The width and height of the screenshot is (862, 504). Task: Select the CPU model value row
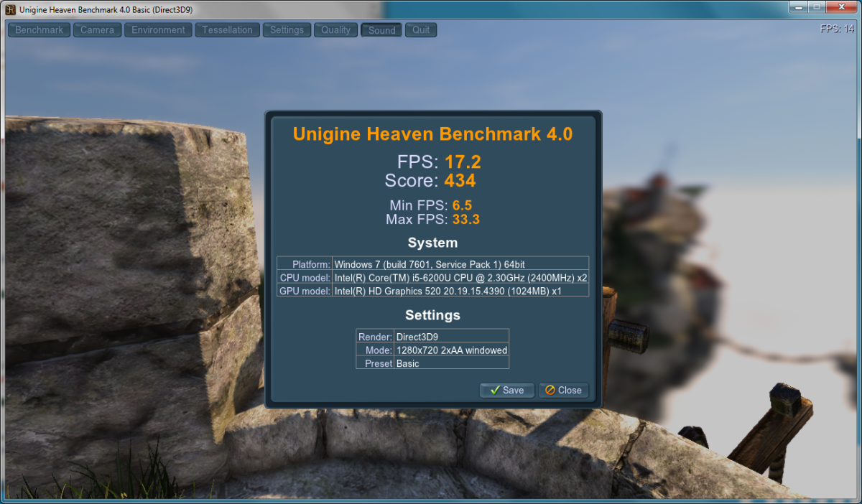pos(460,278)
